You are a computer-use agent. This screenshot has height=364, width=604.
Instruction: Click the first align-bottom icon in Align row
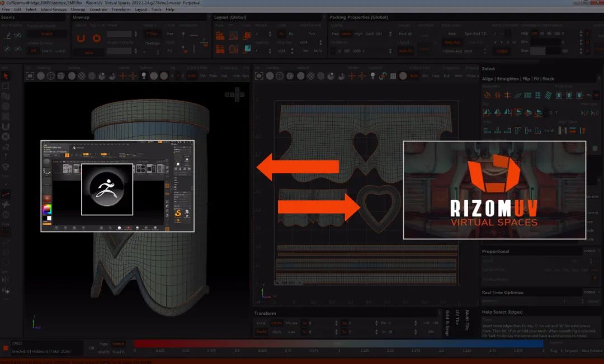coord(487,131)
